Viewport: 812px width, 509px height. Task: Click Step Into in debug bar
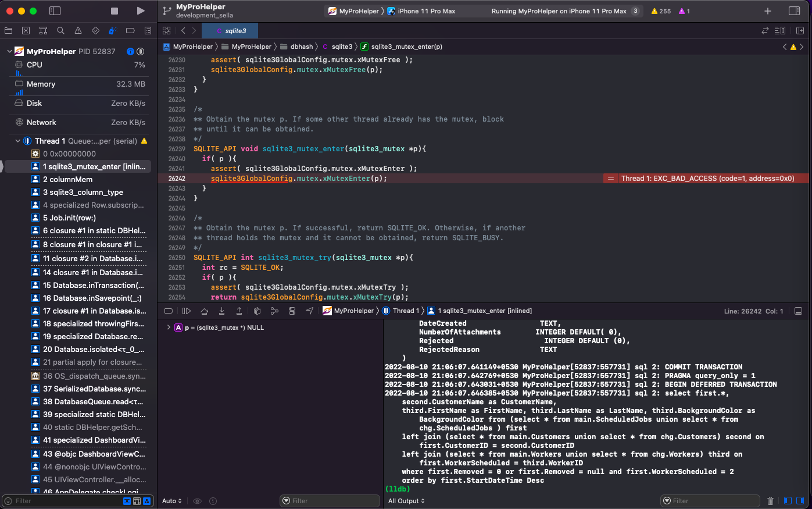point(221,311)
